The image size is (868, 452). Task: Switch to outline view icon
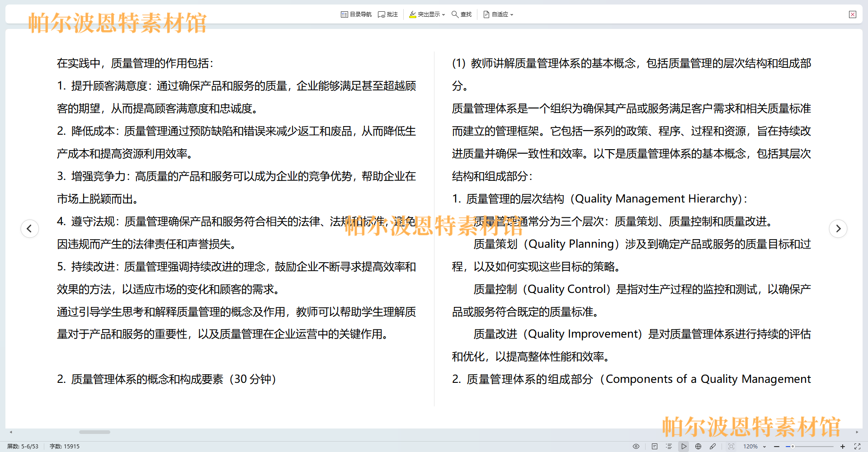[669, 446]
